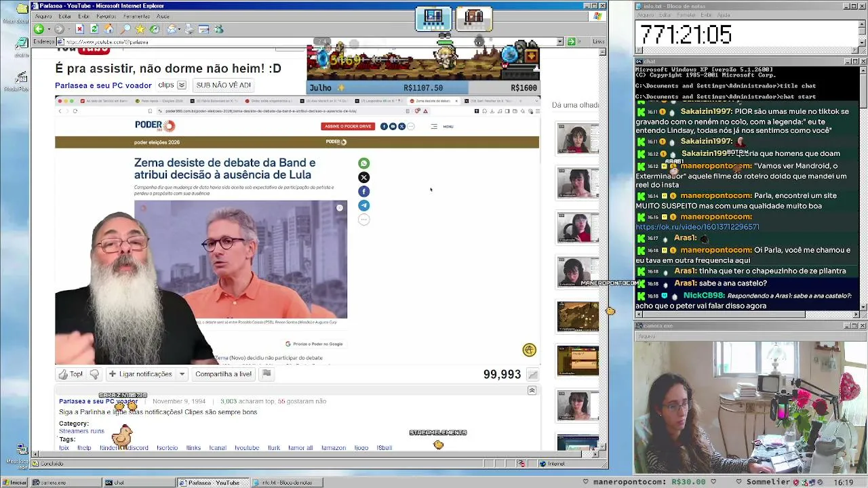
Task: Open the Back button history dropdown arrow
Action: [48, 29]
